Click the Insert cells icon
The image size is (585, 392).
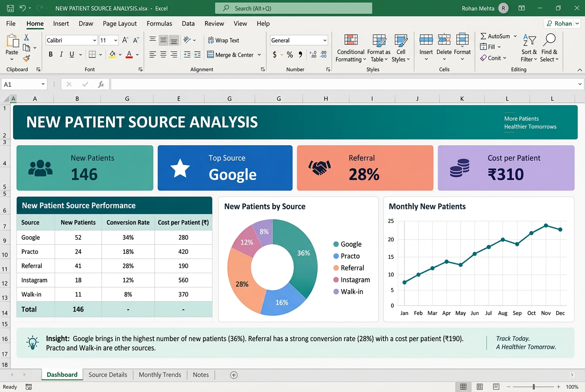pos(426,40)
